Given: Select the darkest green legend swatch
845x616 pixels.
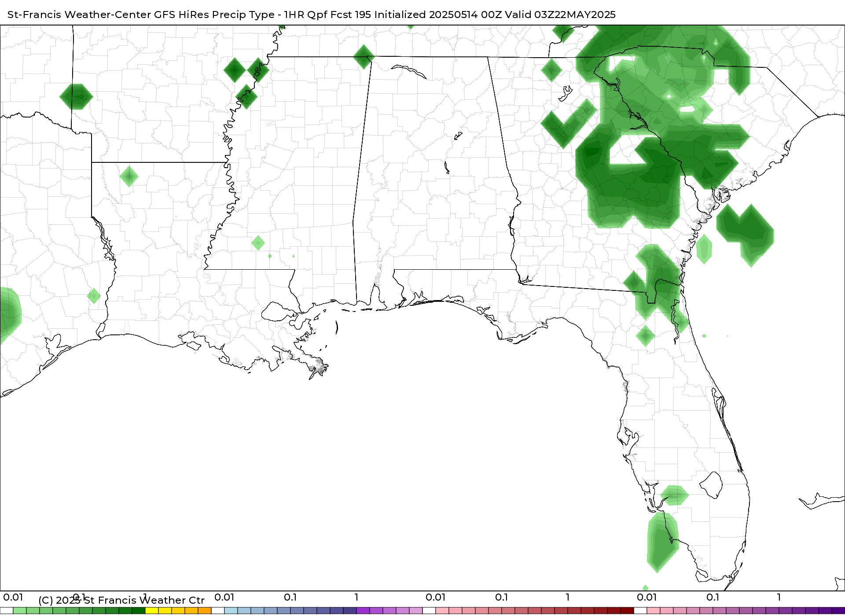Looking at the screenshot, I should pos(139,611).
